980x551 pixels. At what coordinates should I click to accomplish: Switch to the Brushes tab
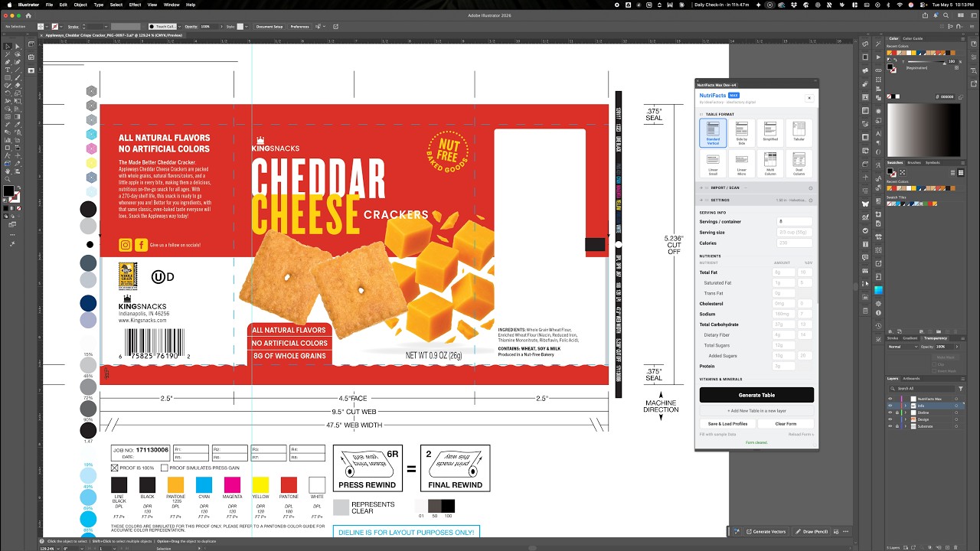(914, 162)
